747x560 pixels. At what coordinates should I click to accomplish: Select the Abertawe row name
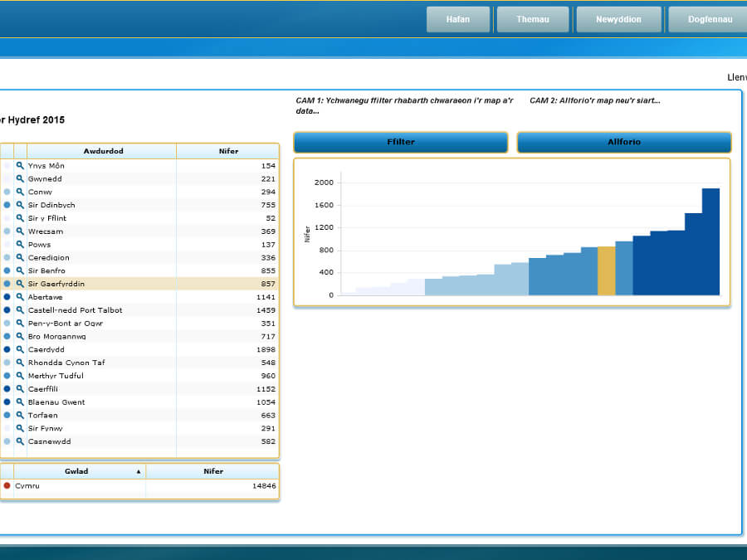(x=46, y=297)
